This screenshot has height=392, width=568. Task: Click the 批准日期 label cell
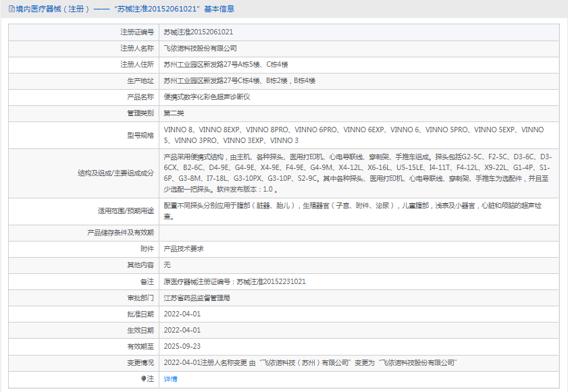(x=84, y=314)
